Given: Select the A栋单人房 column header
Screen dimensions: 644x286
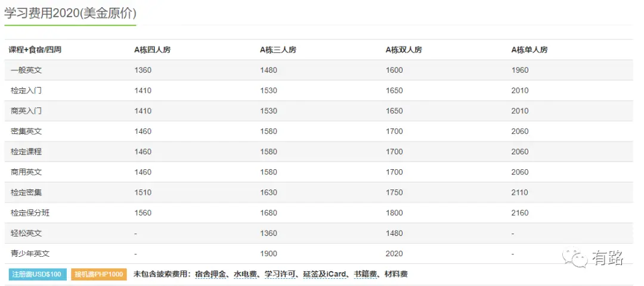Looking at the screenshot, I should pyautogui.click(x=530, y=50).
